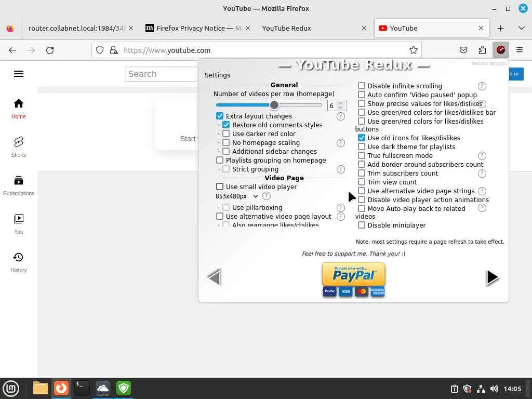The width and height of the screenshot is (532, 399).
Task: Enable No homepage scaling
Action: pyautogui.click(x=226, y=142)
